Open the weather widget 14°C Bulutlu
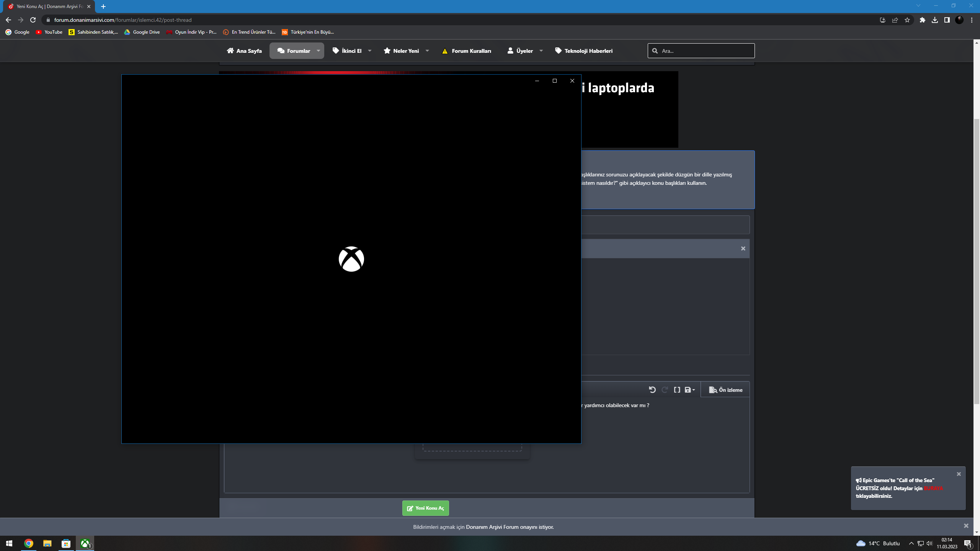980x551 pixels. 878,543
